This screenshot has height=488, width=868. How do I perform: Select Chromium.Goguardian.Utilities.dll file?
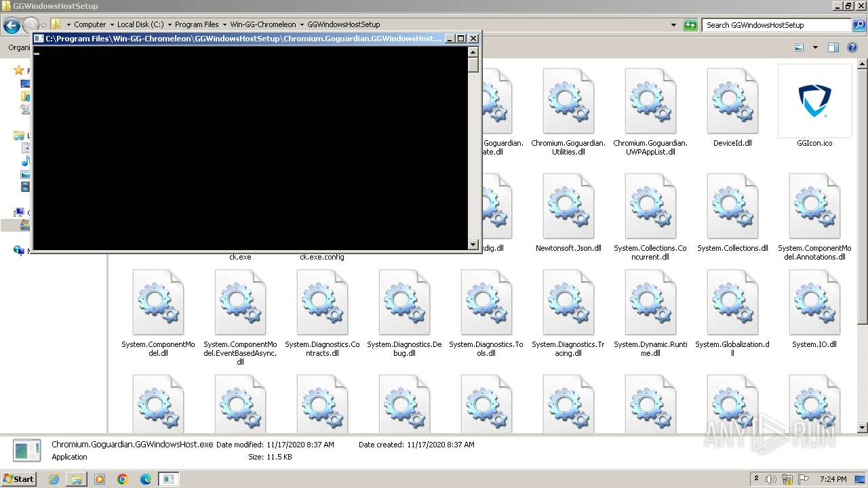point(568,112)
